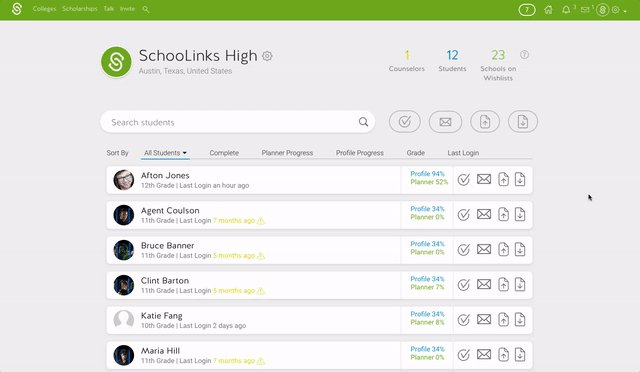This screenshot has height=372, width=640.
Task: Open the 23 Schools on Wishlists stat
Action: 498,65
